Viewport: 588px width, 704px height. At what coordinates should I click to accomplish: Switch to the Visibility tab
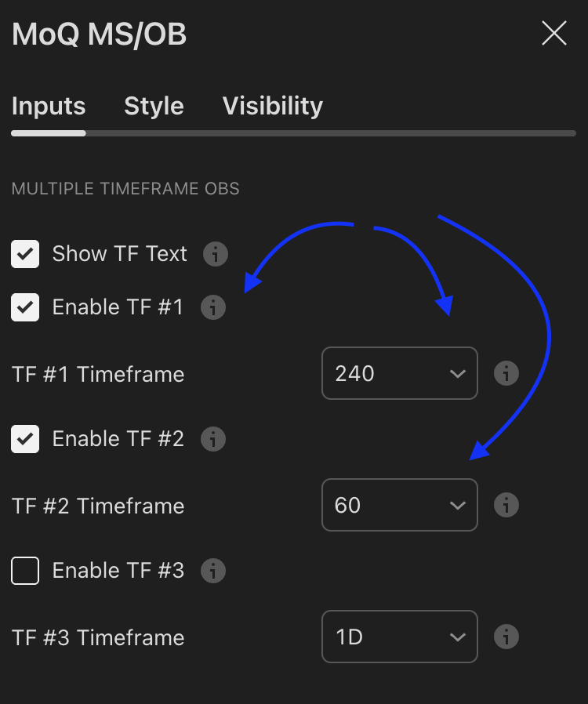pyautogui.click(x=272, y=106)
